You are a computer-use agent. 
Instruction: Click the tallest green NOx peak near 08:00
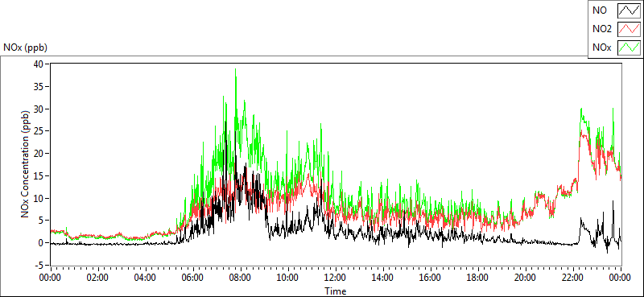pos(235,70)
